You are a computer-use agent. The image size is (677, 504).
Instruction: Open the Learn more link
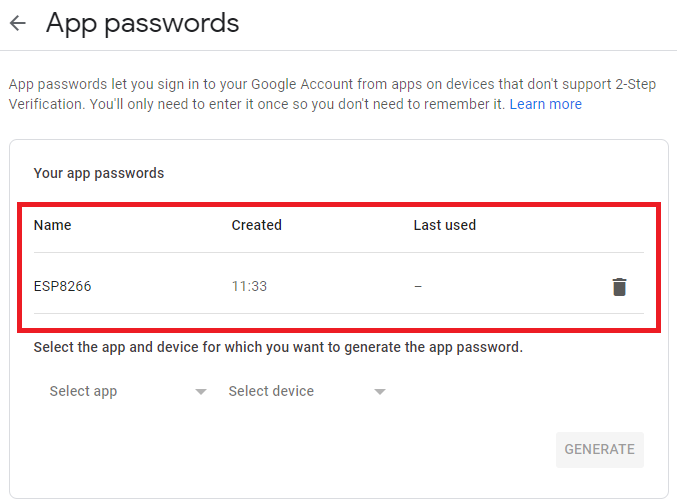tap(545, 104)
